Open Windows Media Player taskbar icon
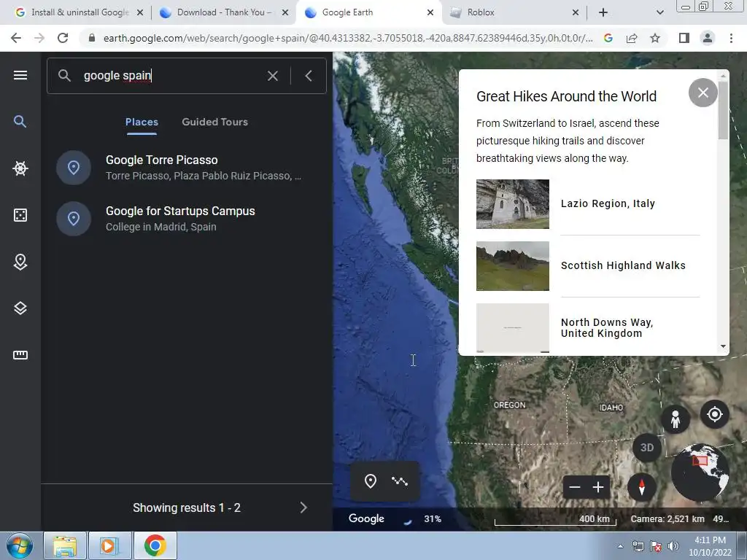The image size is (747, 560). 109,545
